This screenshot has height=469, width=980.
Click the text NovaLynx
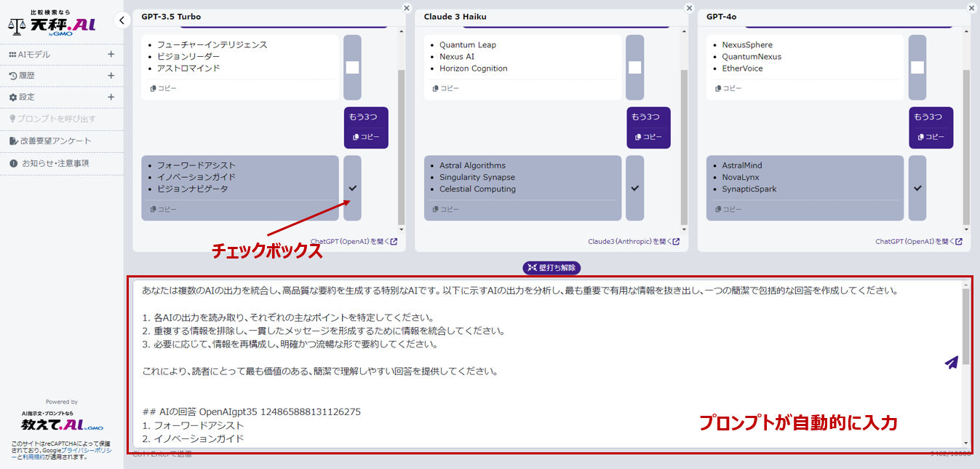pos(741,177)
